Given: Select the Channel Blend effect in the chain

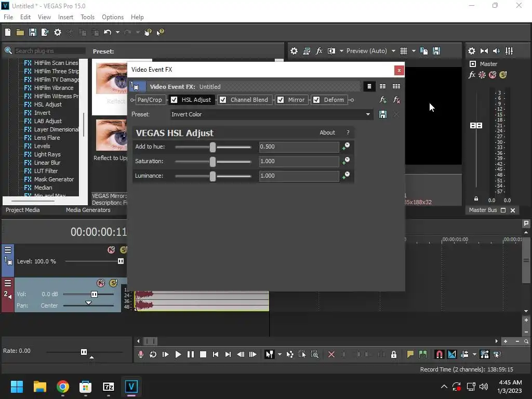Looking at the screenshot, I should (249, 100).
